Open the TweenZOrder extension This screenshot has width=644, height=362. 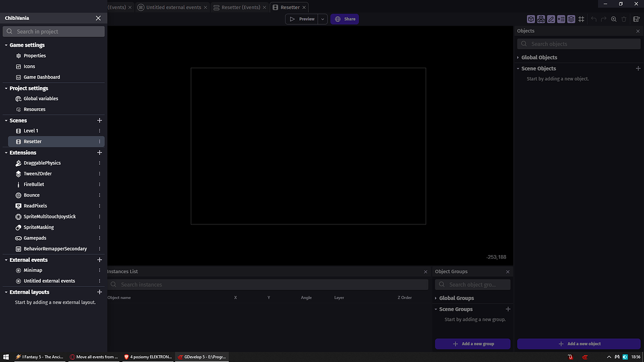(x=37, y=174)
